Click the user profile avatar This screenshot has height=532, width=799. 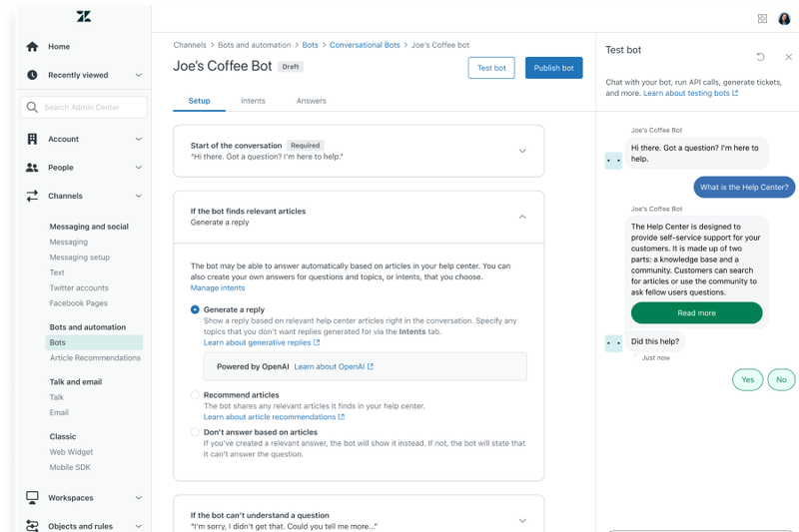[784, 18]
